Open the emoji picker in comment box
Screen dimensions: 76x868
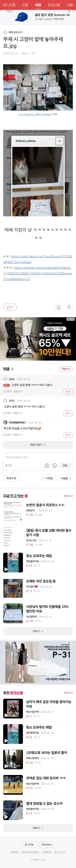pyautogui.click(x=54, y=465)
